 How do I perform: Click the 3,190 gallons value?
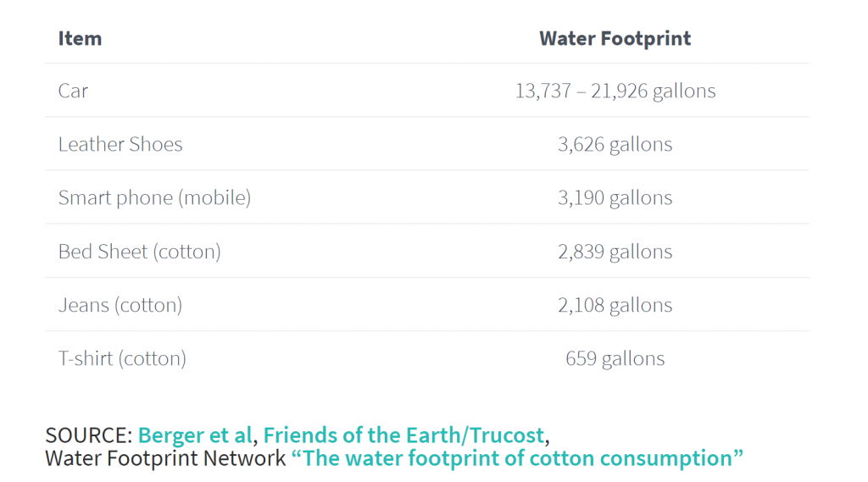click(x=615, y=198)
